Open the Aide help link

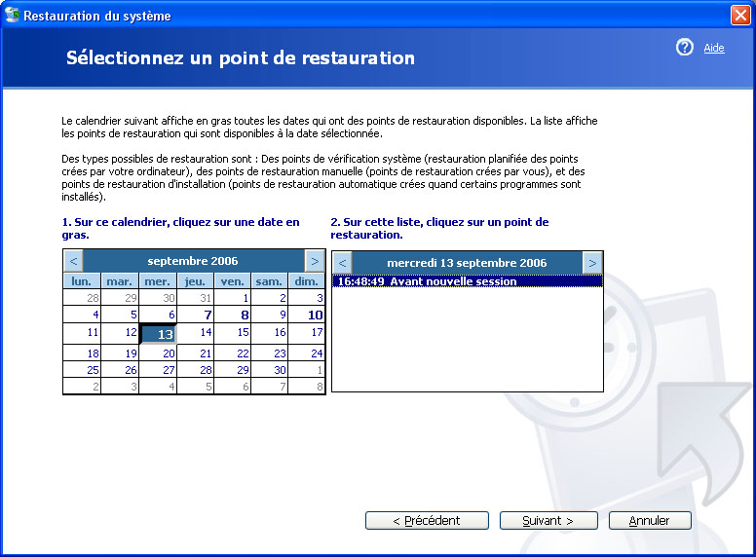click(x=714, y=48)
